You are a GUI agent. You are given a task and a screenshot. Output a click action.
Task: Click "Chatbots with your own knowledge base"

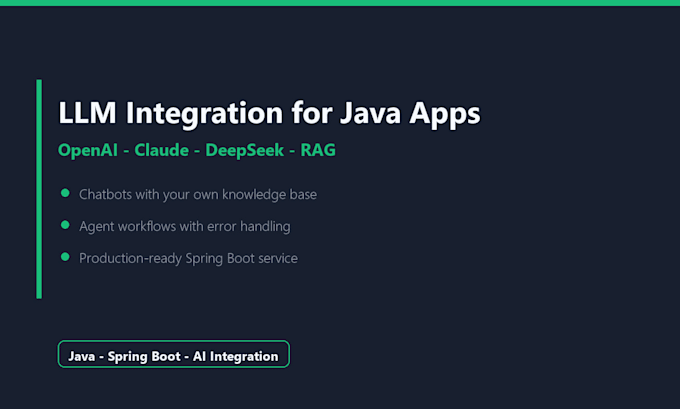198,195
